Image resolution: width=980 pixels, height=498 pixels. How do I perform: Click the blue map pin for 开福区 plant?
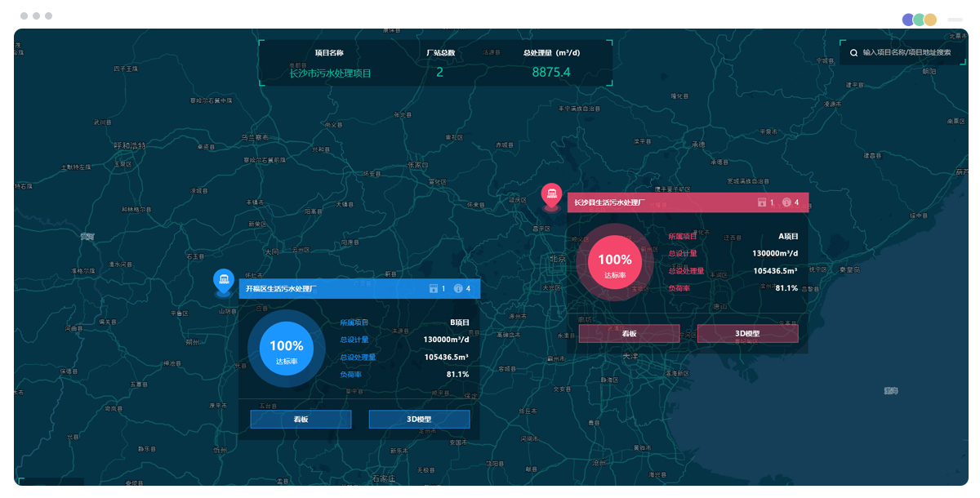(223, 280)
